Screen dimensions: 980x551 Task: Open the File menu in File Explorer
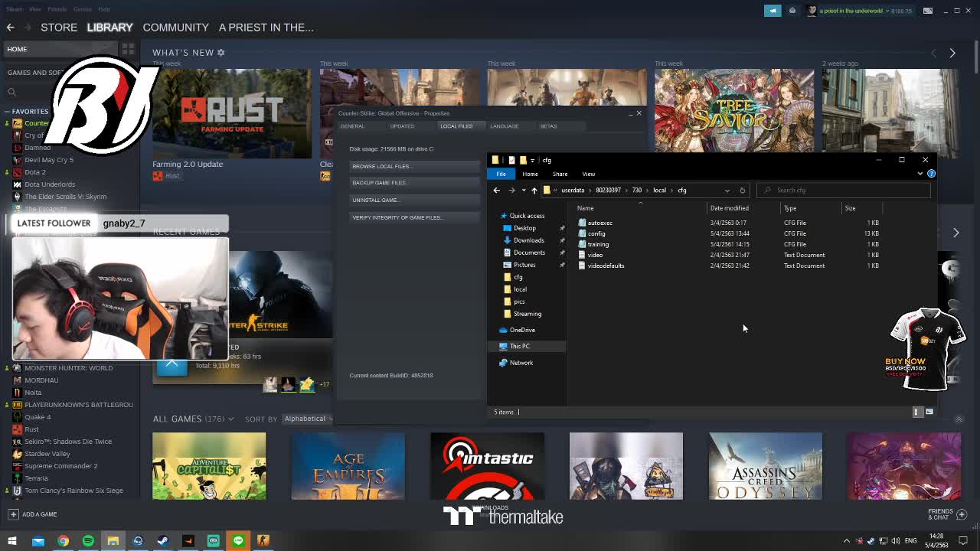(x=501, y=174)
